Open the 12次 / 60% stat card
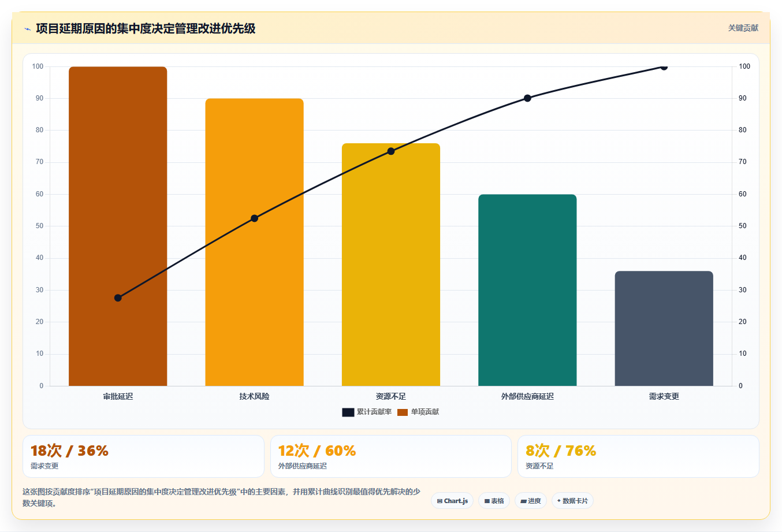The image size is (782, 532). 391,456
